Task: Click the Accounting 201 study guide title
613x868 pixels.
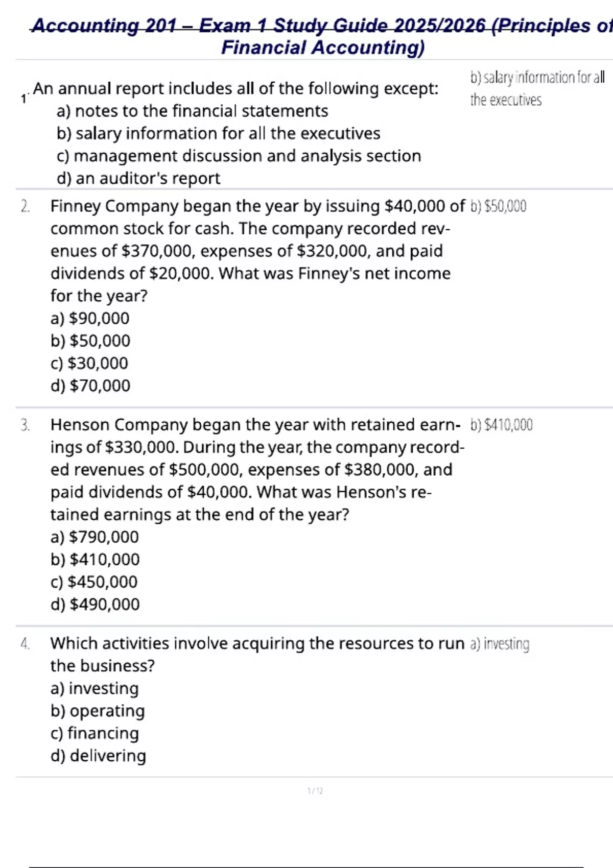Action: [322, 36]
